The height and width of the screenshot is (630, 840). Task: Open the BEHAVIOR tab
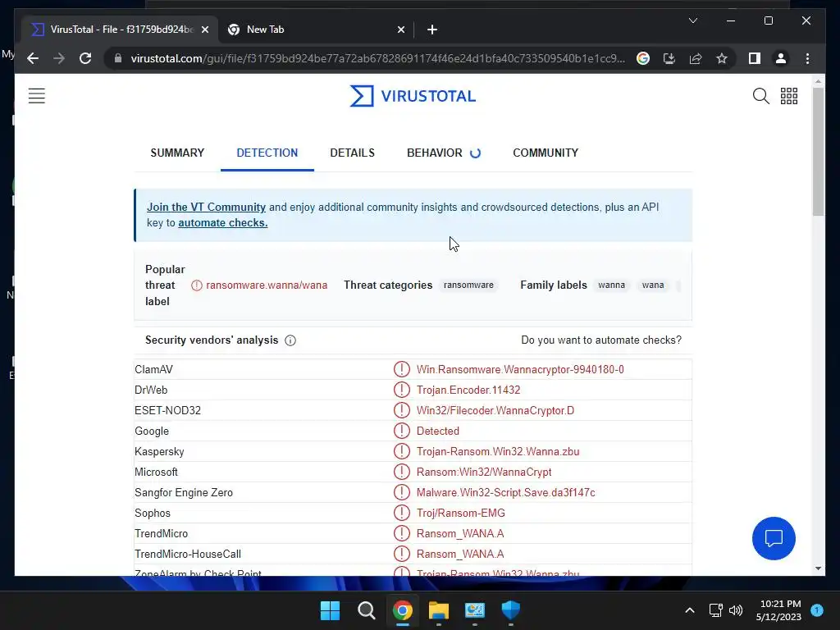click(x=435, y=153)
